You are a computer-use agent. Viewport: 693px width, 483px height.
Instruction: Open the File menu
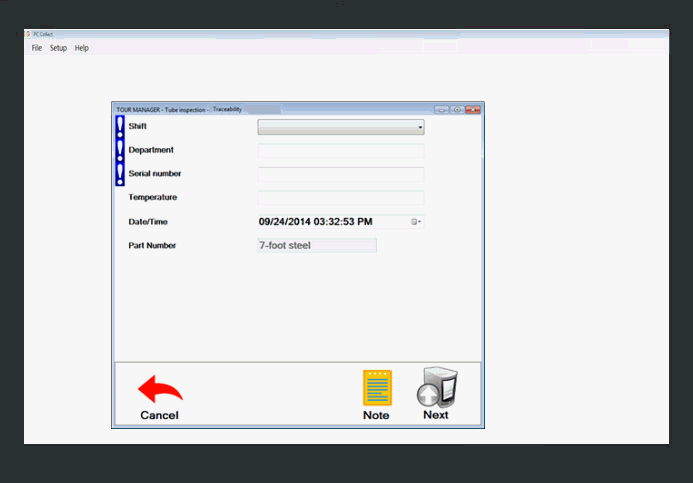pos(37,48)
